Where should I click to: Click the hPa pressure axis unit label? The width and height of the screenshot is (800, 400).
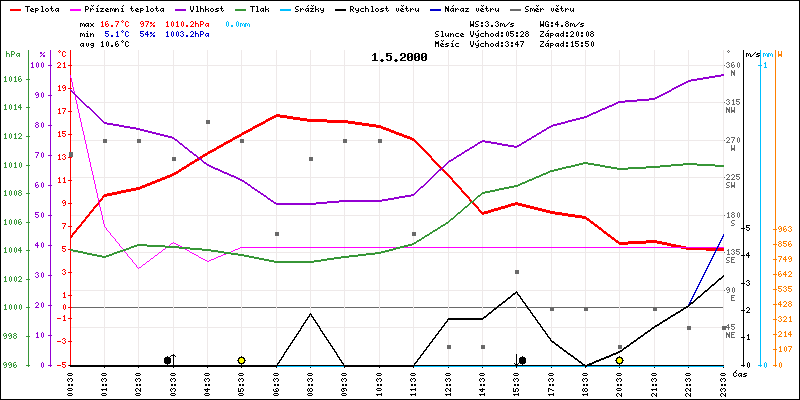[x=11, y=54]
